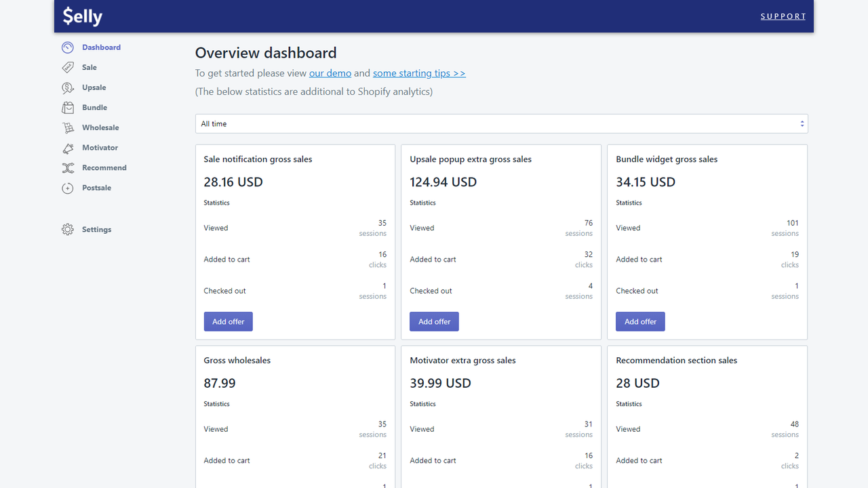Click the $elly logo in the header

pos(82,16)
